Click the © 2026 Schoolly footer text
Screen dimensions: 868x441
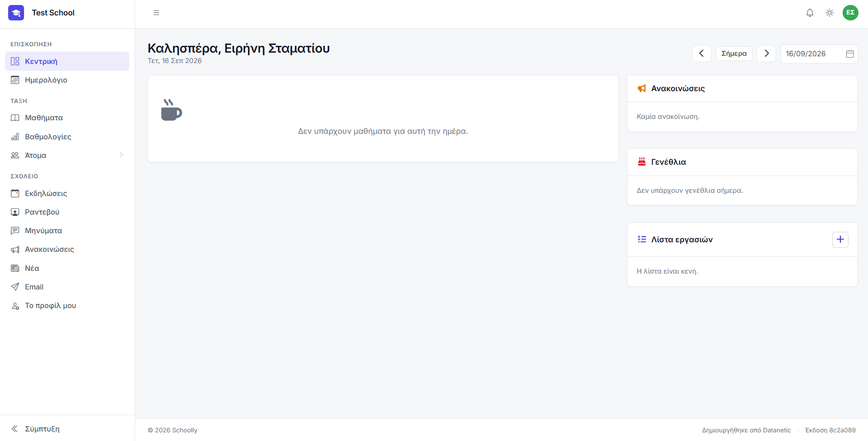pos(173,430)
